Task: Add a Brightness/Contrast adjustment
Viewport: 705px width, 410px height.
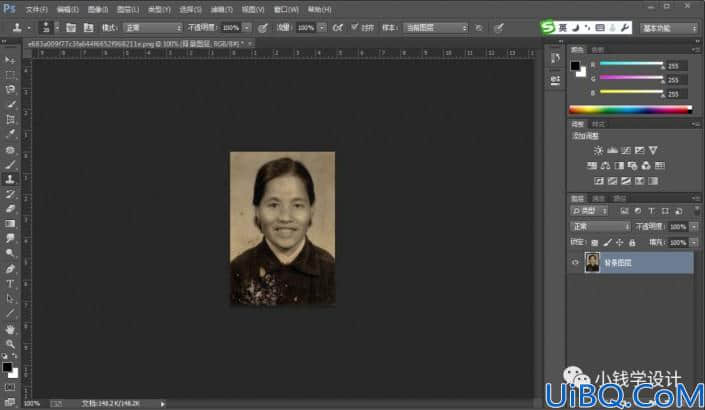Action: coord(598,150)
